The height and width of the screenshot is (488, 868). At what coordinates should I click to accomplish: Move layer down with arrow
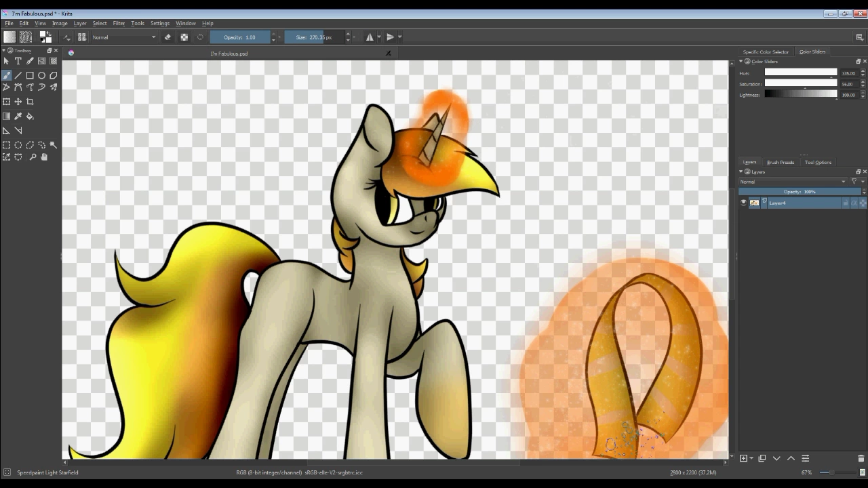[776, 459]
